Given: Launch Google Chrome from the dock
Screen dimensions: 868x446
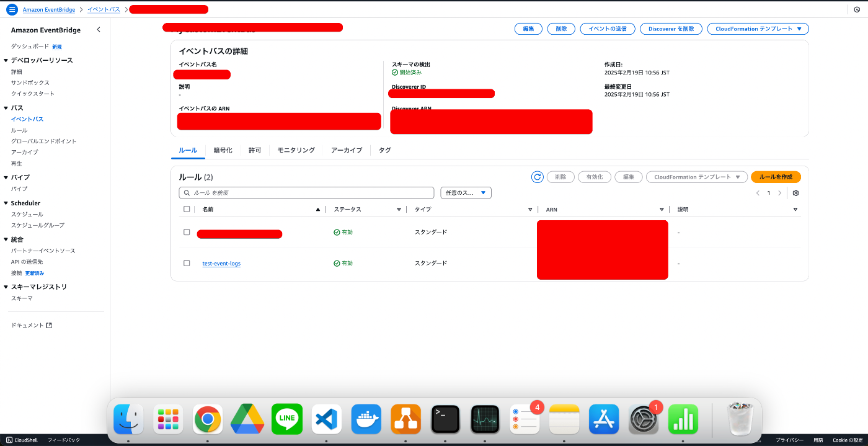Looking at the screenshot, I should (208, 419).
